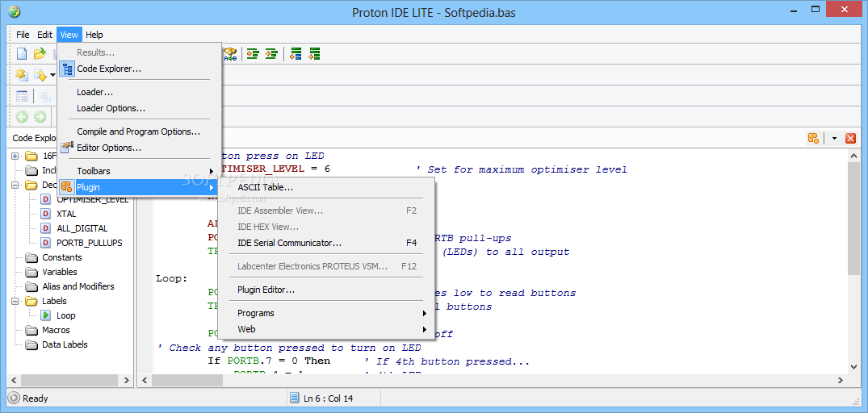The width and height of the screenshot is (868, 413).
Task: Click the 'Ln 6 : Col 14' status text
Action: [x=329, y=398]
